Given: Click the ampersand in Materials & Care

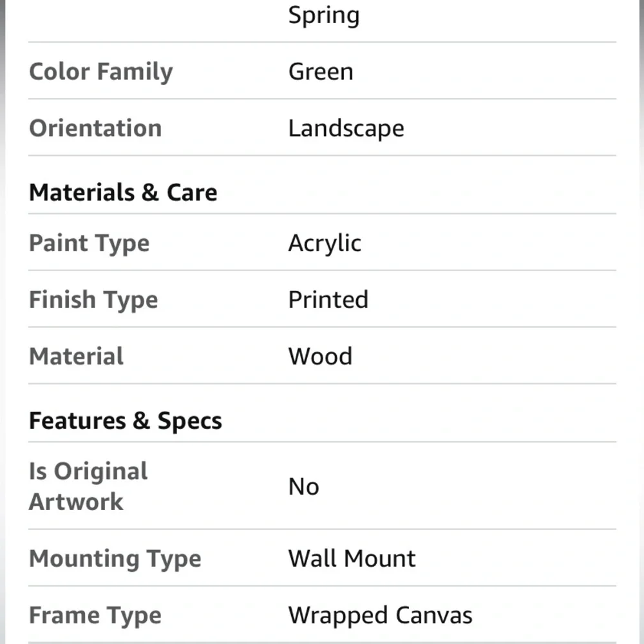Looking at the screenshot, I should pyautogui.click(x=149, y=193).
